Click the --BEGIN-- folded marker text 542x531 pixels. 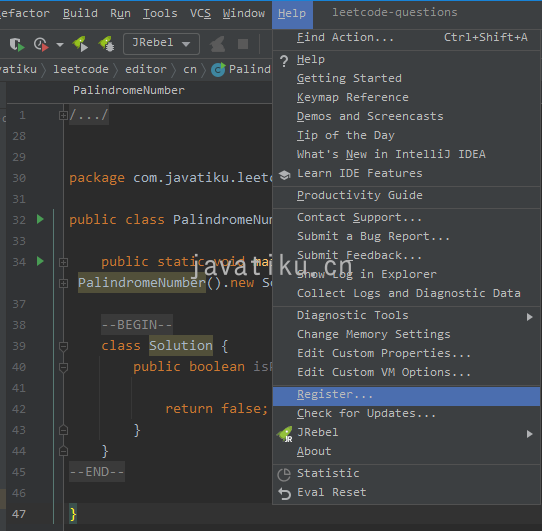click(x=137, y=325)
